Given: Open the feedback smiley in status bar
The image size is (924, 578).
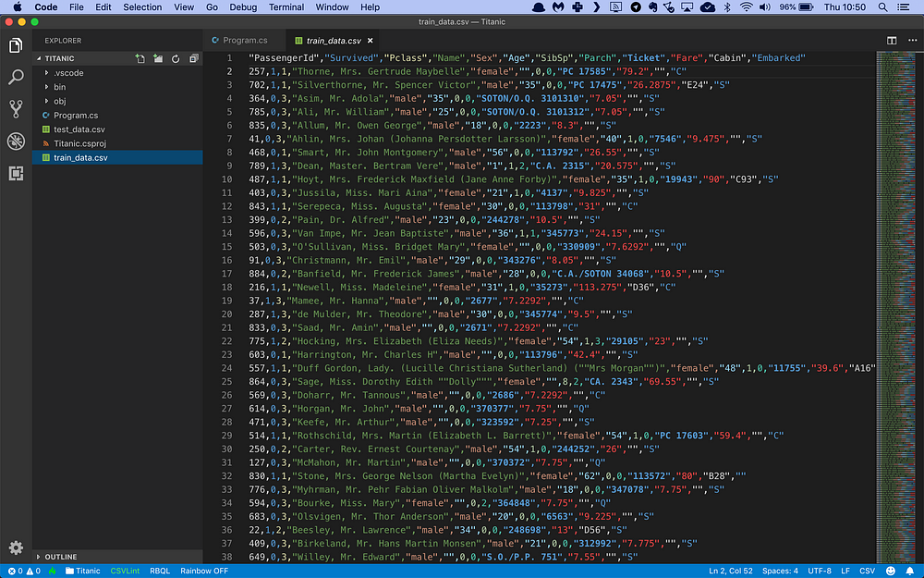Looking at the screenshot, I should [x=891, y=571].
